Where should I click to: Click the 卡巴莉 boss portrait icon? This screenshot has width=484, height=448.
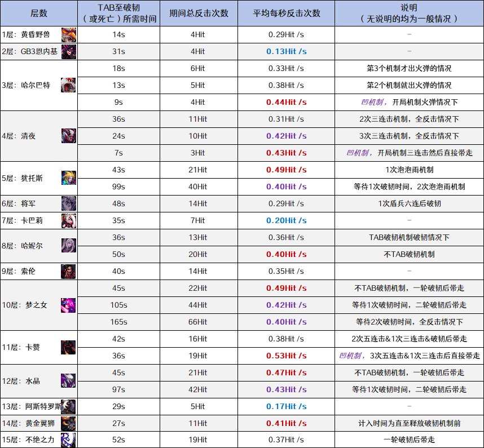pos(69,220)
